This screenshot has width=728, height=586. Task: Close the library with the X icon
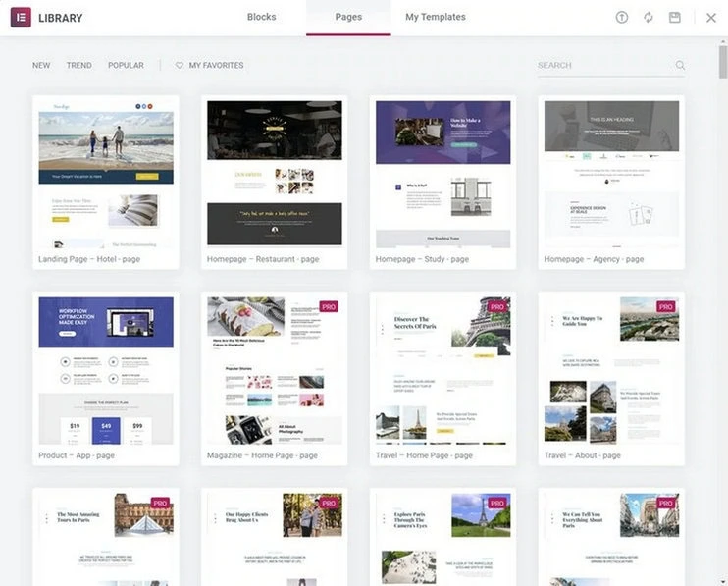click(x=710, y=18)
